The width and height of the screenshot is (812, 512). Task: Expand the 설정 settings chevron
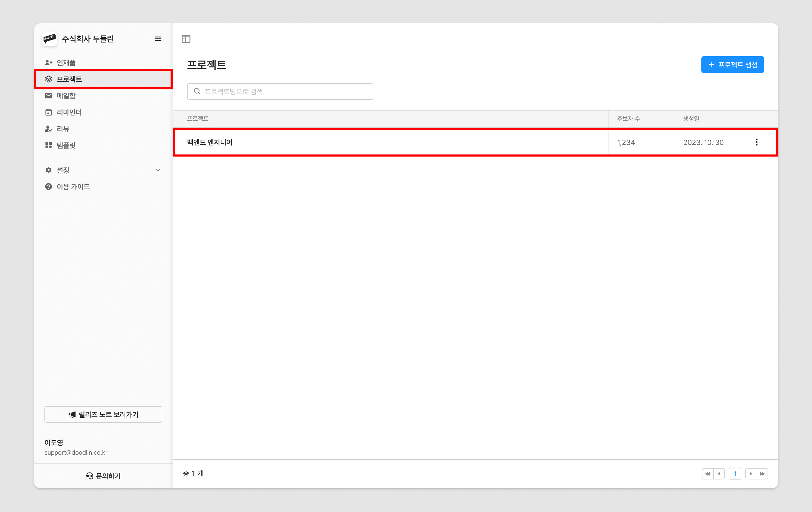[x=158, y=170]
